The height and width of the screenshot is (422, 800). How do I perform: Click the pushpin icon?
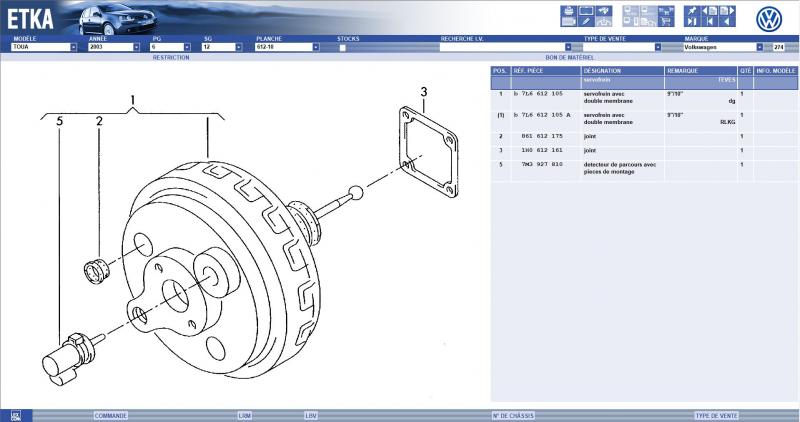click(x=691, y=10)
